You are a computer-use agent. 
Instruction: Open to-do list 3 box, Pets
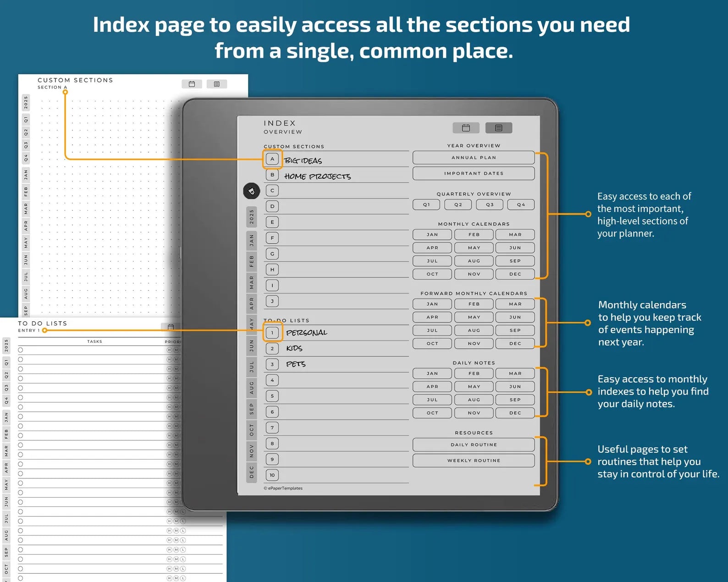pyautogui.click(x=272, y=364)
